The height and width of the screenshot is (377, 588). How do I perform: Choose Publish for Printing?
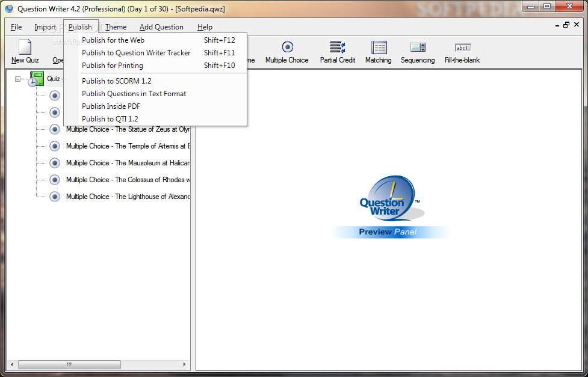pos(155,66)
